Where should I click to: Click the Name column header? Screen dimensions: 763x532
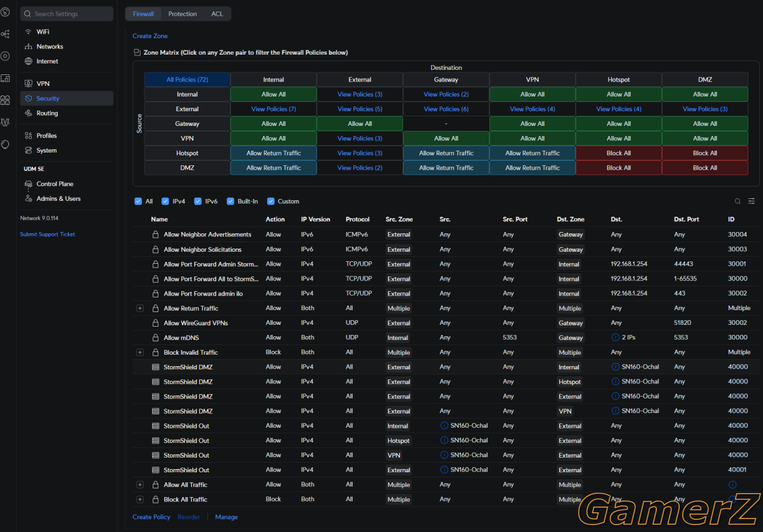159,219
